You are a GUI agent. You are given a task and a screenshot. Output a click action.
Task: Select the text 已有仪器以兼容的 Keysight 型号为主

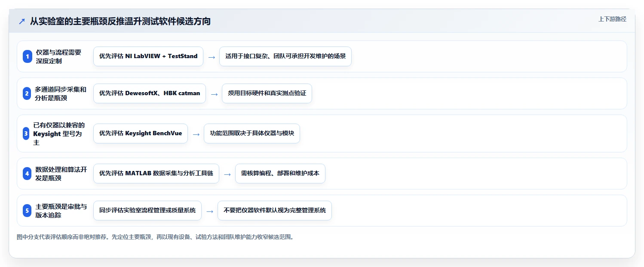(x=59, y=133)
